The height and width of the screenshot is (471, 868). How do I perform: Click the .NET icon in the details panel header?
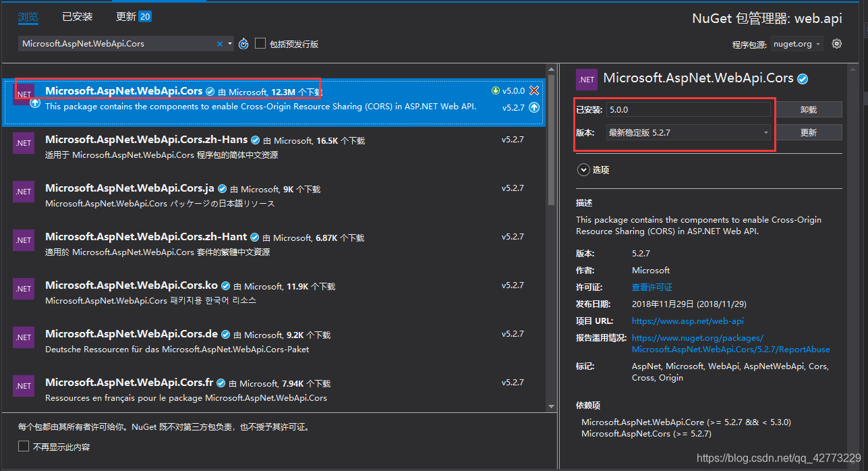point(587,79)
